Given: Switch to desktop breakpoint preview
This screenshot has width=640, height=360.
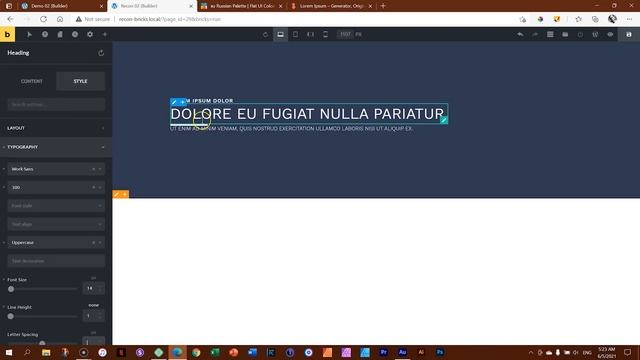Looking at the screenshot, I should click(x=280, y=35).
